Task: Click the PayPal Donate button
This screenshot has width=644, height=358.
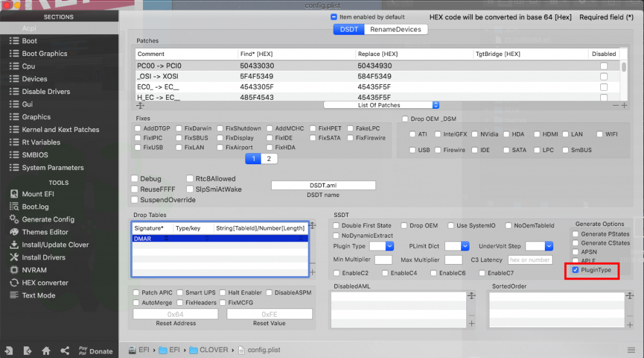Action: pos(95,351)
